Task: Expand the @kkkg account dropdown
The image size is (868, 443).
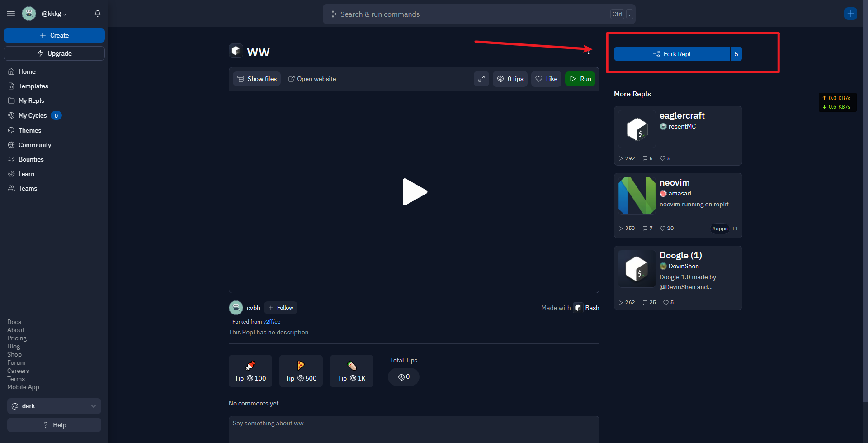Action: coord(54,14)
